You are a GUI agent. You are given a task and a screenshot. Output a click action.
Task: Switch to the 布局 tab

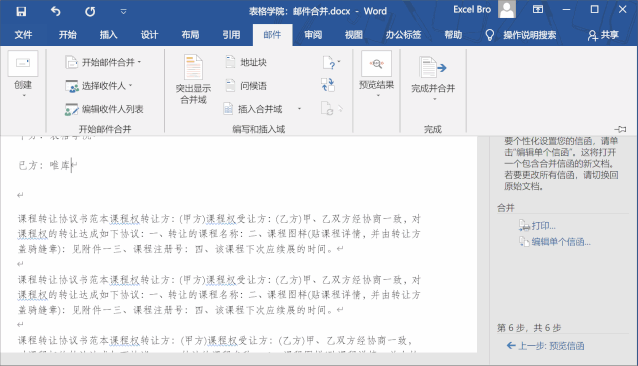click(190, 35)
